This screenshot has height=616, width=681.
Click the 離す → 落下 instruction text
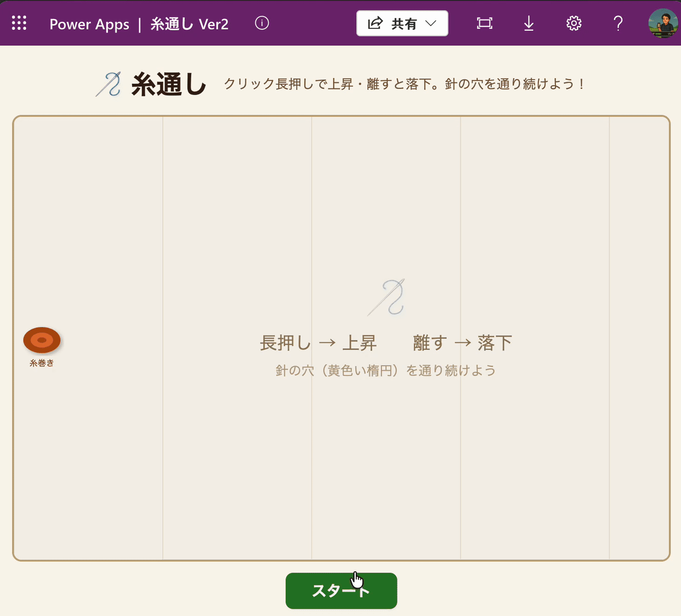(x=462, y=343)
